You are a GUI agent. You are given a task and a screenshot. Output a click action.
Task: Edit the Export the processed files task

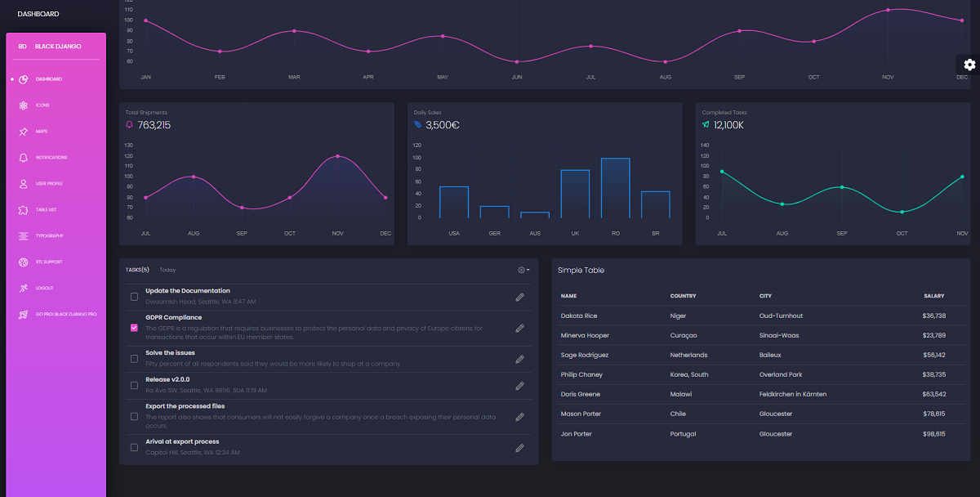[519, 417]
